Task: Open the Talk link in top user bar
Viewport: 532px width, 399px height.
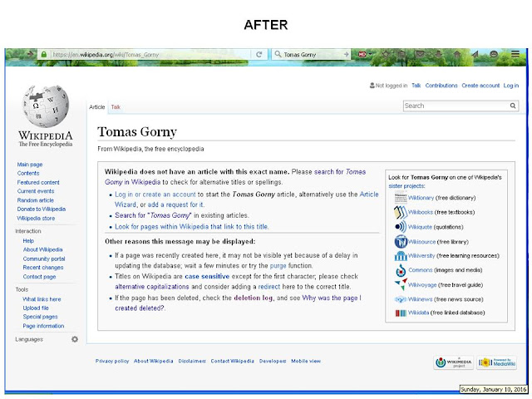Action: click(x=416, y=86)
